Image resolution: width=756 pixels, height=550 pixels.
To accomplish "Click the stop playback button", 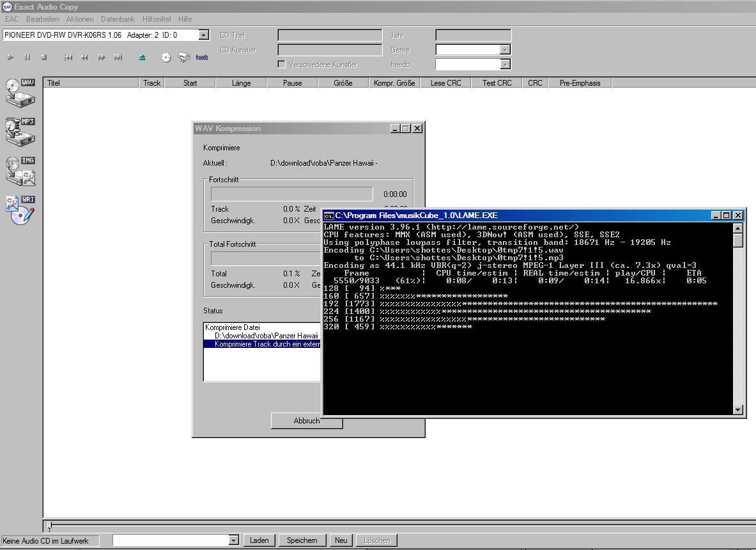I will click(44, 58).
